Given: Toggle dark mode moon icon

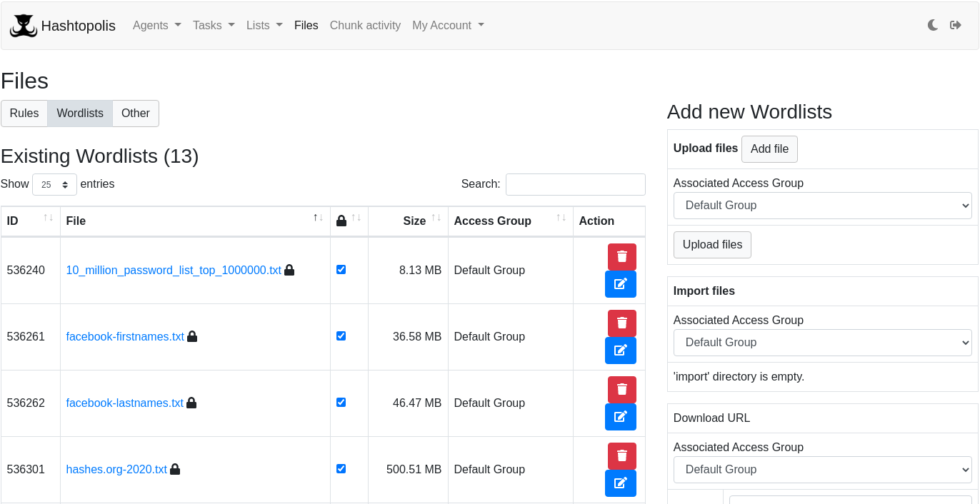Looking at the screenshot, I should point(933,25).
